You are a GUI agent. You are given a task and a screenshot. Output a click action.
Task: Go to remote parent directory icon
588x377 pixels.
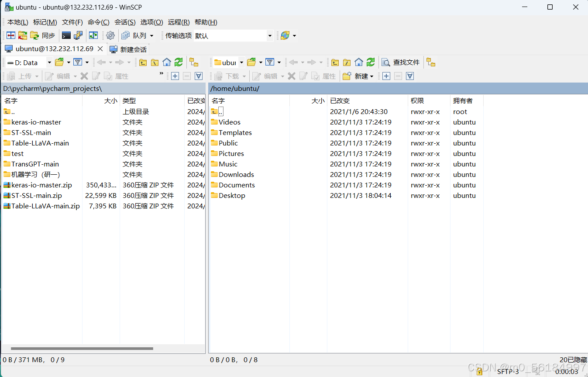[335, 62]
